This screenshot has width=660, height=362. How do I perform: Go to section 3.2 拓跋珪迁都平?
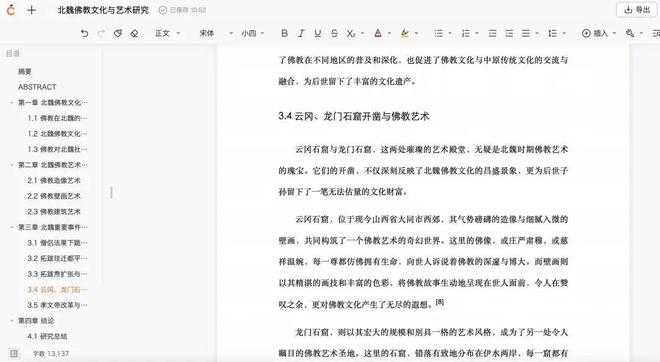click(x=58, y=258)
